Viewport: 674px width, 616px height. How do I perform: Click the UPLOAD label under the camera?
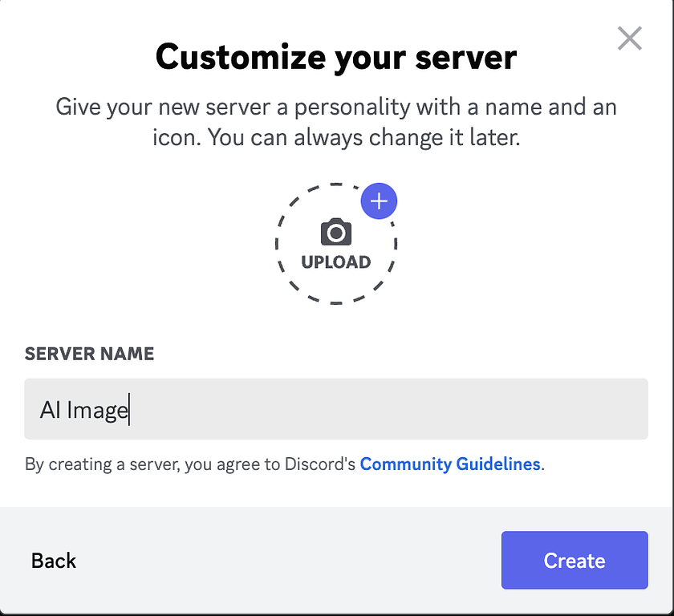[x=336, y=262]
